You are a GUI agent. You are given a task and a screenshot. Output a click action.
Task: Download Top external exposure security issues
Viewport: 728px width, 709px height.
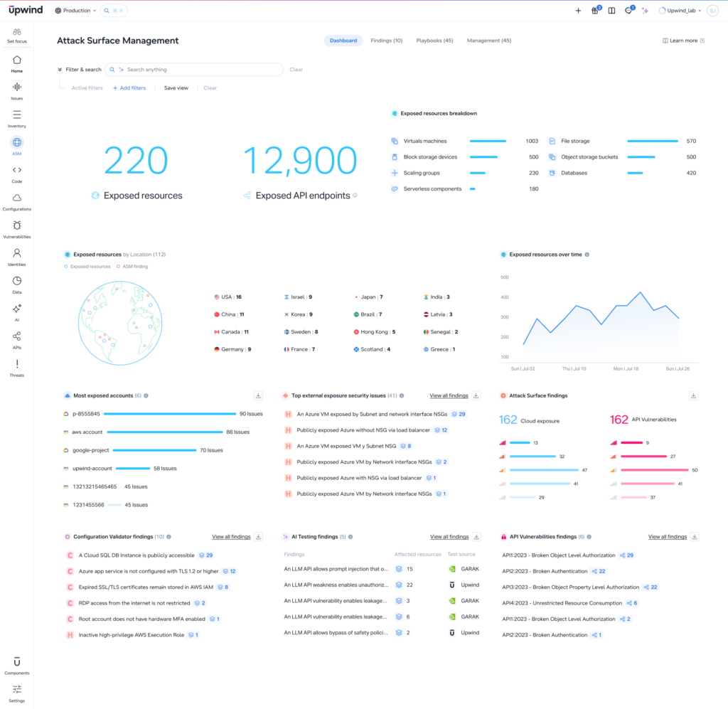476,395
